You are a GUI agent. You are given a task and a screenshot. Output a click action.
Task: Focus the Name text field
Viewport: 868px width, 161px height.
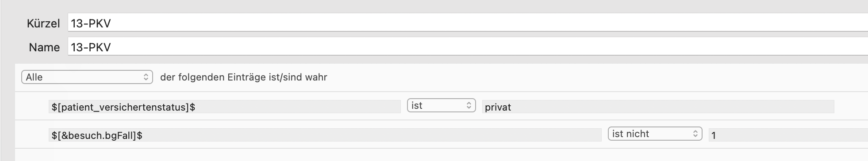coord(468,46)
